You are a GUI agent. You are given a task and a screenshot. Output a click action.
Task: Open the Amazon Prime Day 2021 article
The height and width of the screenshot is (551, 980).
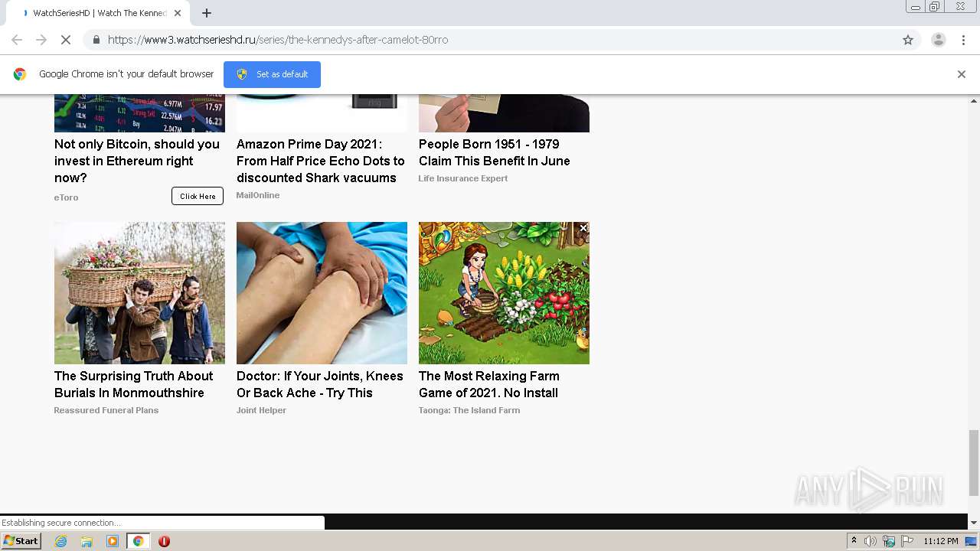tap(321, 161)
